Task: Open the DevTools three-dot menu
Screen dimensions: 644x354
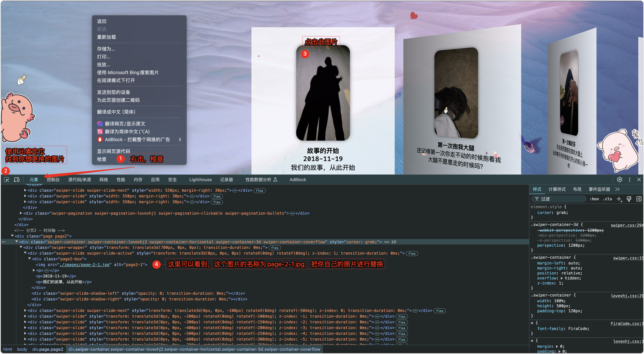Action: pyautogui.click(x=629, y=180)
